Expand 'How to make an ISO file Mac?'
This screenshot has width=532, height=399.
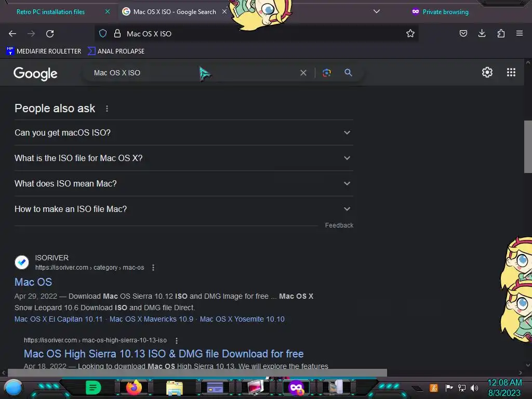pos(183,209)
